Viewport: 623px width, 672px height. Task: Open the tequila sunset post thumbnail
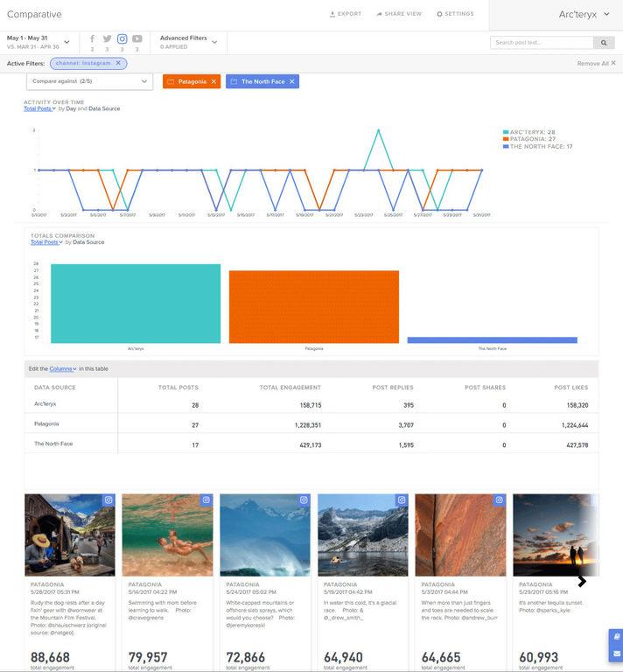556,535
